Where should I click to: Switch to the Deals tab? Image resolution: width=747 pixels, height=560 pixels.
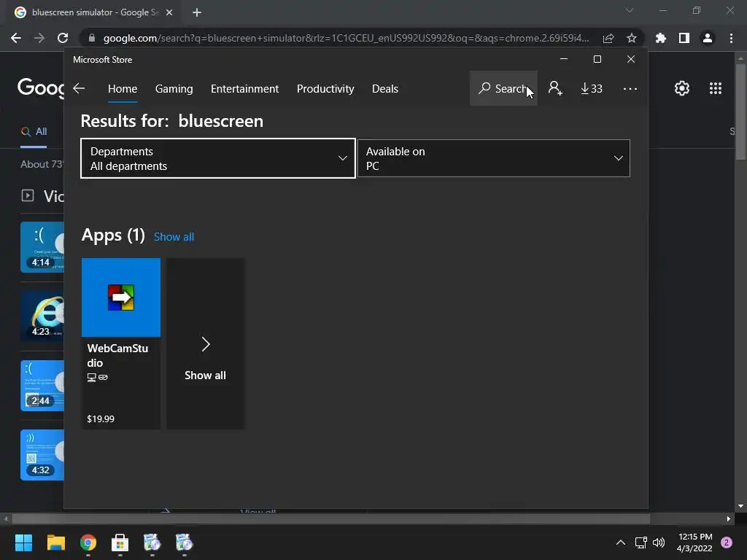(x=385, y=88)
